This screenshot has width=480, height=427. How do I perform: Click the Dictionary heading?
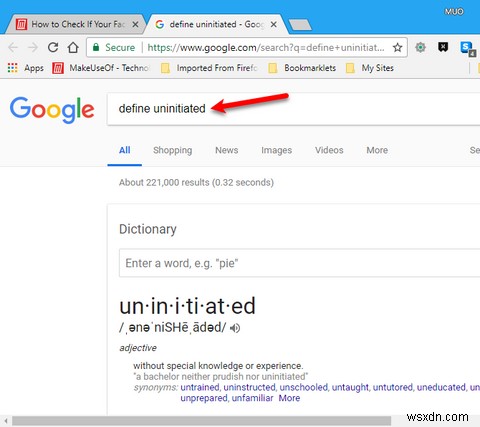[x=148, y=229]
